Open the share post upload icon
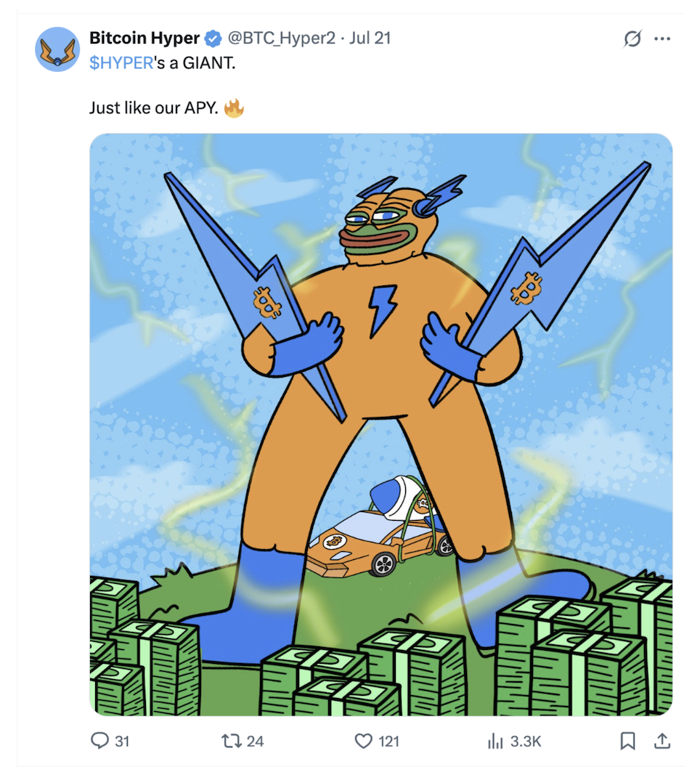The width and height of the screenshot is (700, 780). coord(662,742)
